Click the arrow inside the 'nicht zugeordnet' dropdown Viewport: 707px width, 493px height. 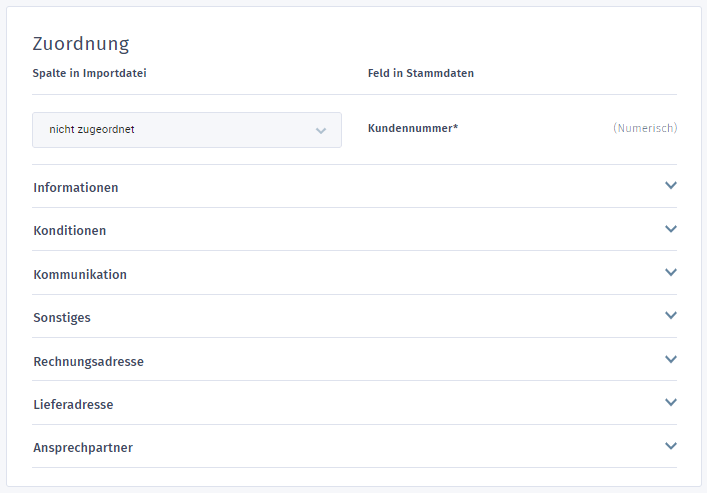[x=321, y=130]
